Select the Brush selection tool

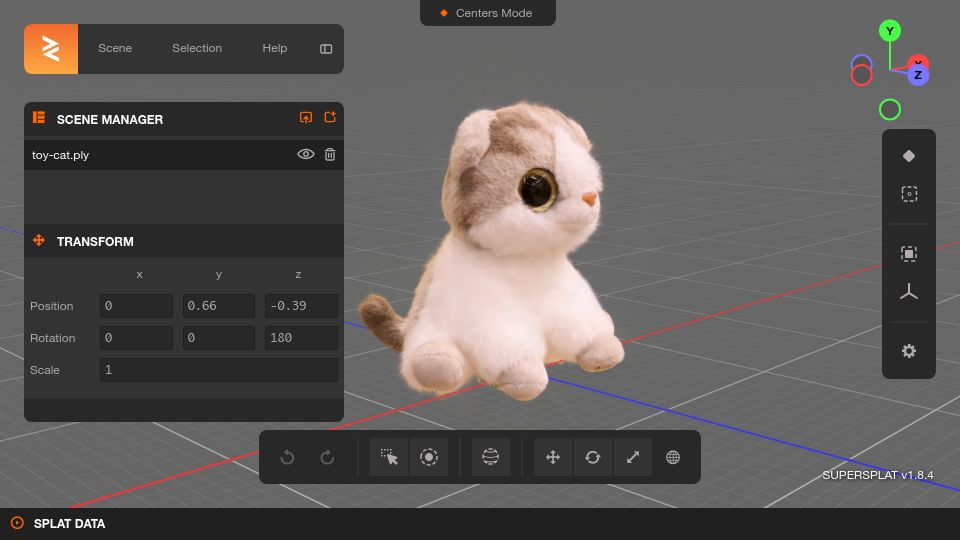point(429,457)
